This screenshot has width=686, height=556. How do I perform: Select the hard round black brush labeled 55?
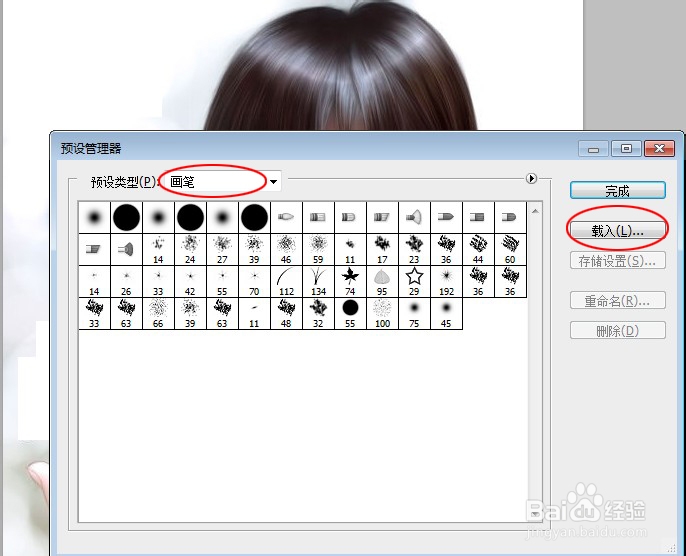350,314
